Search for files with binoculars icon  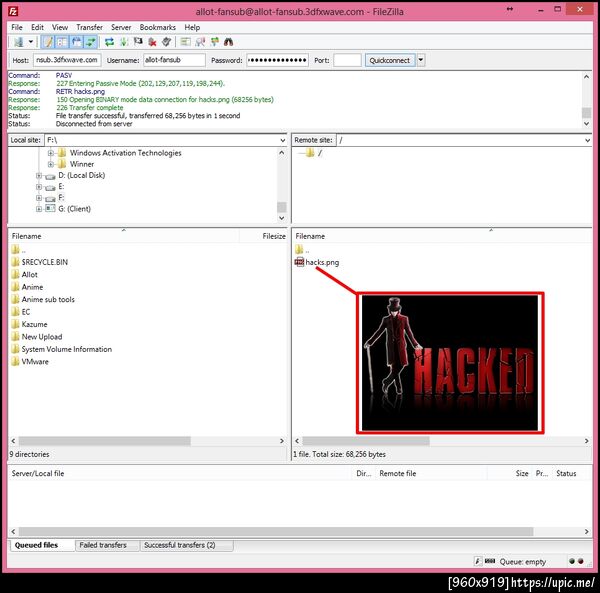229,42
